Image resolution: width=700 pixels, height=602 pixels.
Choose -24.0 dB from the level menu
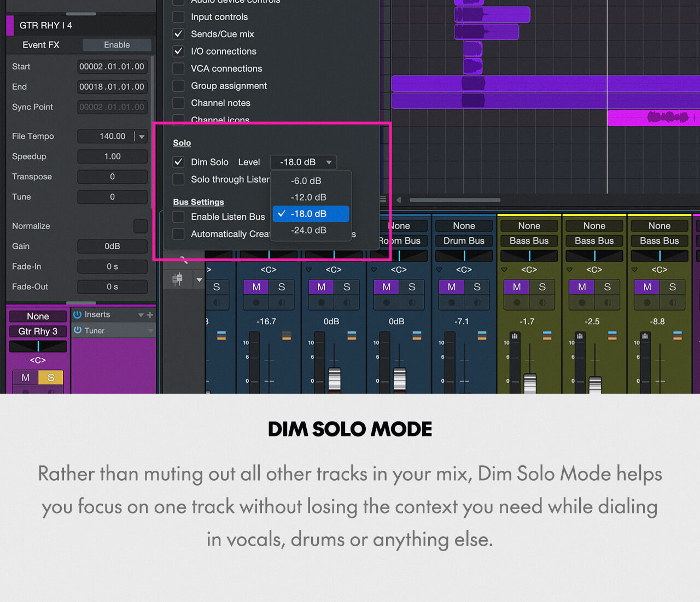click(311, 230)
